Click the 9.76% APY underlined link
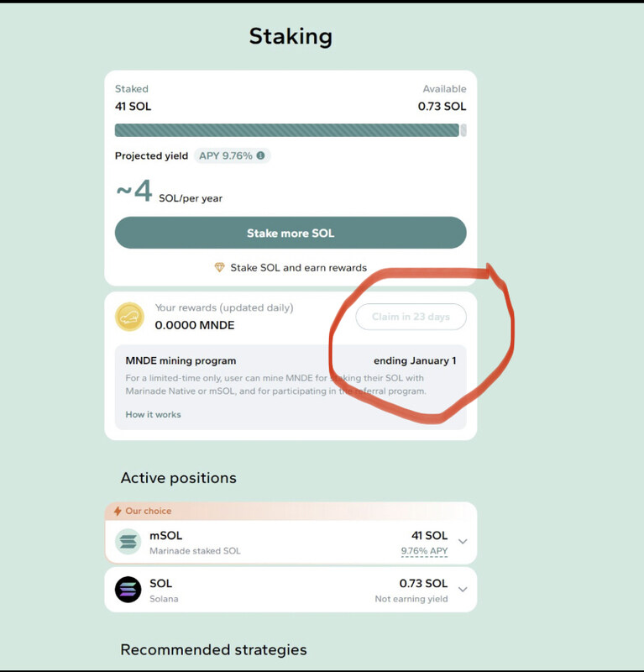Screen dimensions: 644x672 point(424,551)
